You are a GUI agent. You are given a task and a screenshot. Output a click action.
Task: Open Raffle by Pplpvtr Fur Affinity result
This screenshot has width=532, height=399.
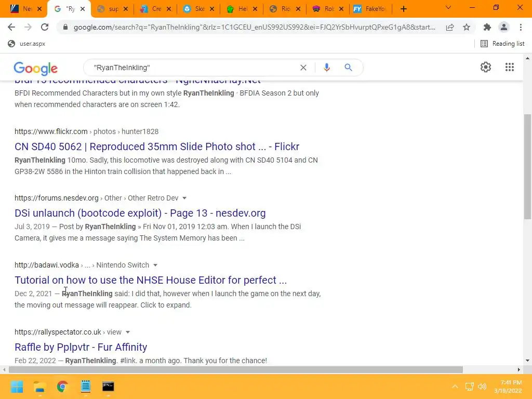(x=81, y=347)
